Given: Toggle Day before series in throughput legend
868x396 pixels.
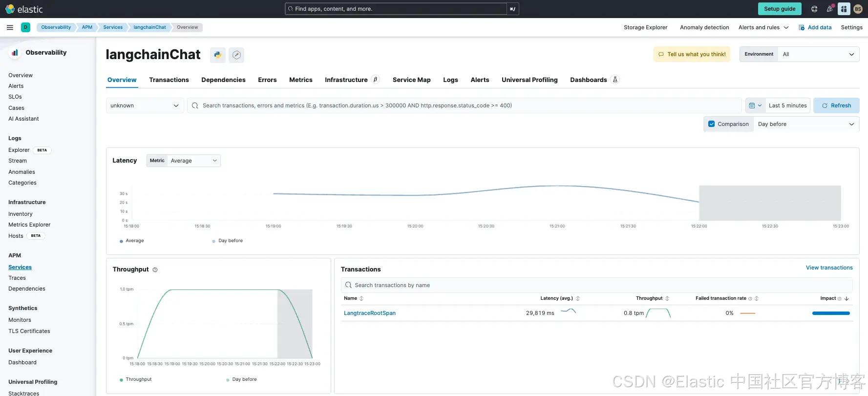Looking at the screenshot, I should click(x=241, y=379).
